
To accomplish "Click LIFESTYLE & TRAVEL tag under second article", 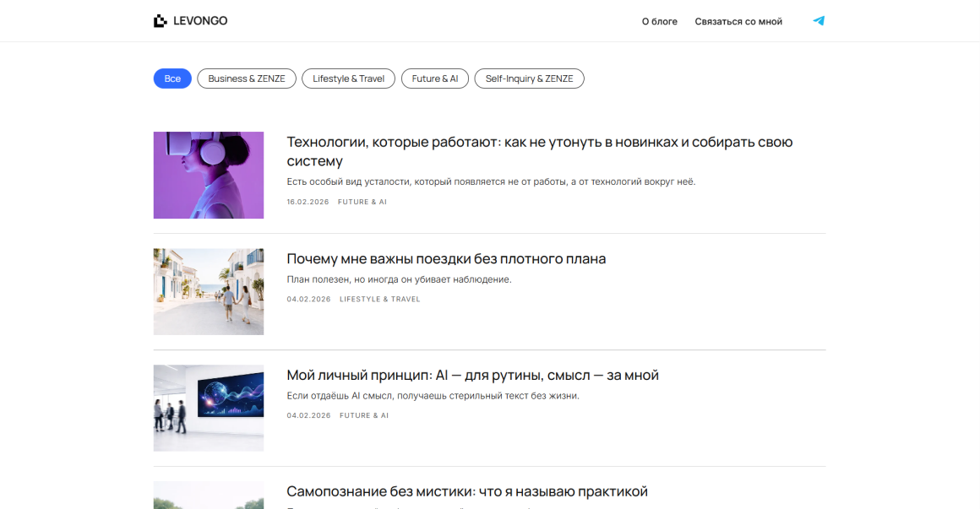I will [379, 299].
